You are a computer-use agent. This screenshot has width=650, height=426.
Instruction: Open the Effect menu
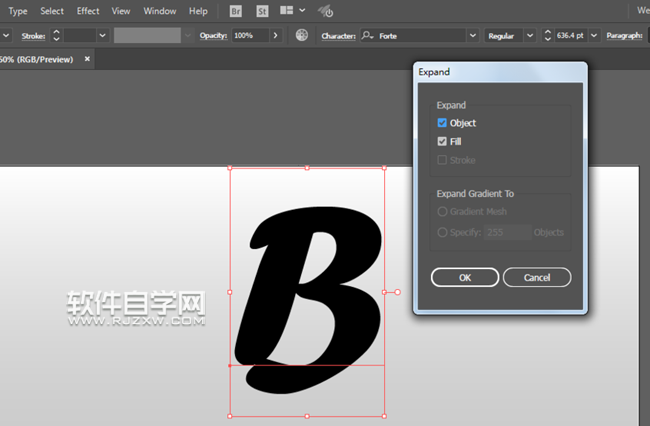88,11
